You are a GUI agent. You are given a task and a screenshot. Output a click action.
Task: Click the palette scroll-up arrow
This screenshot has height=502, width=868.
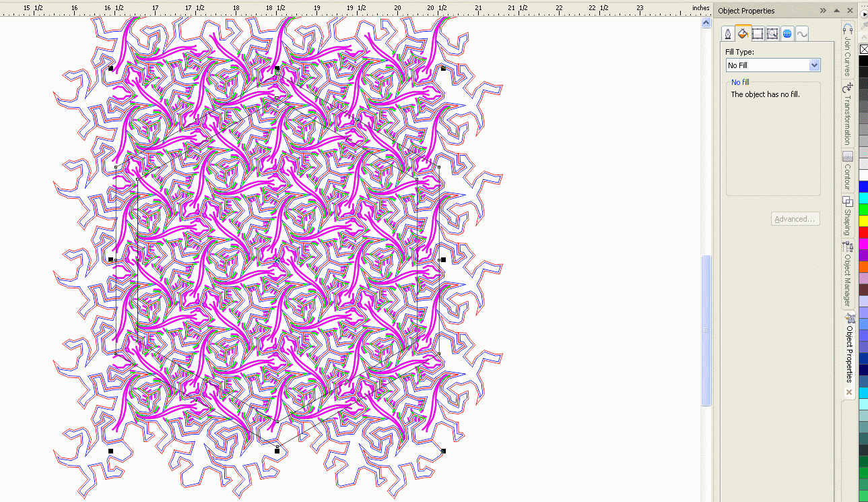(x=864, y=37)
